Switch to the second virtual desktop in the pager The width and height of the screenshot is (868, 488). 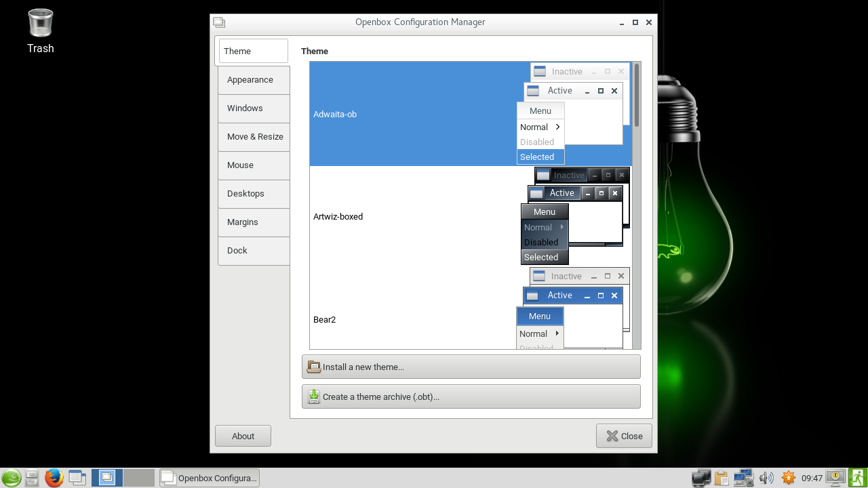click(x=139, y=478)
